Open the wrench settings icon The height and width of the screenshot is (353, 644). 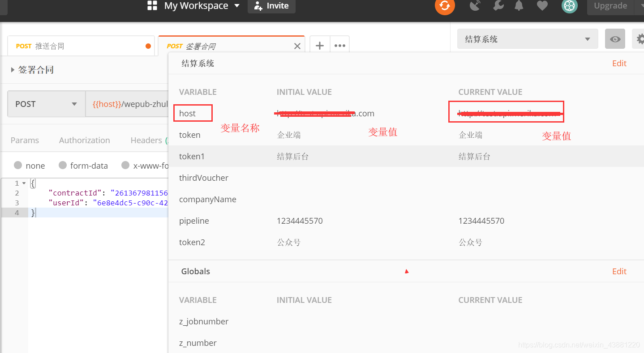click(498, 6)
